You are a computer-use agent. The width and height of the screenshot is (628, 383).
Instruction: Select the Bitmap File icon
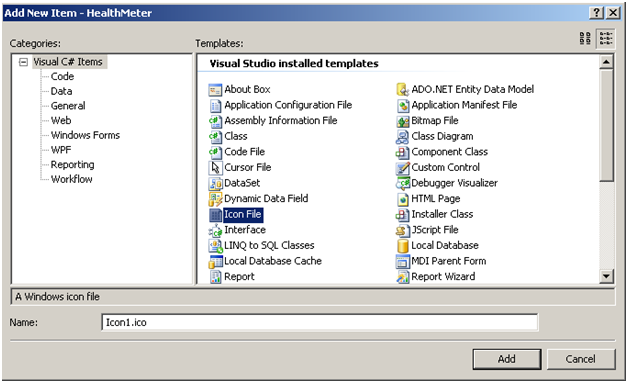point(403,121)
